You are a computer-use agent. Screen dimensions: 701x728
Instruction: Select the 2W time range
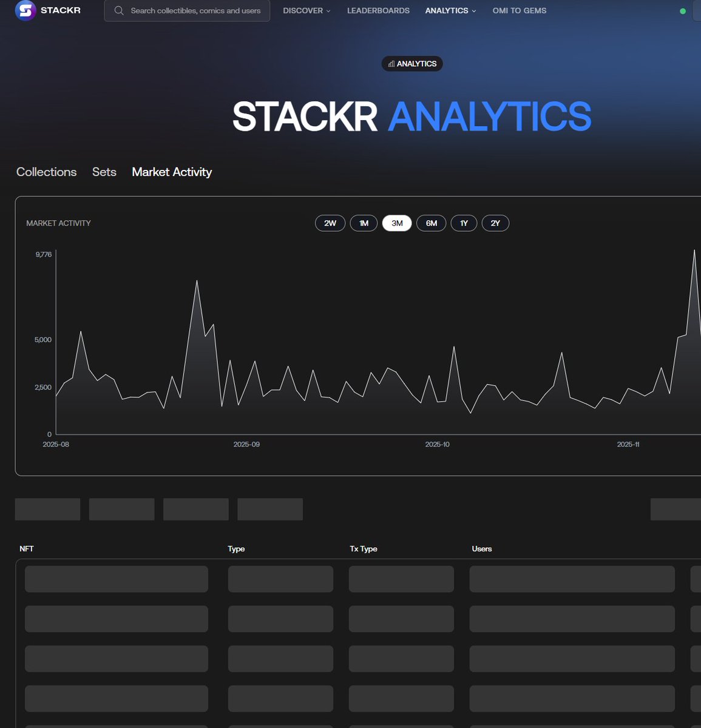[x=330, y=223]
